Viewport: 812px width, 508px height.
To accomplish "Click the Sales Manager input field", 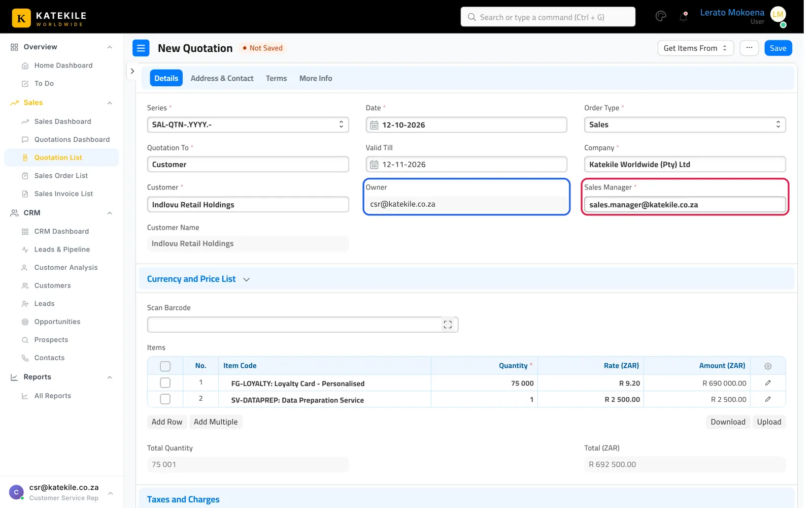I will 685,205.
